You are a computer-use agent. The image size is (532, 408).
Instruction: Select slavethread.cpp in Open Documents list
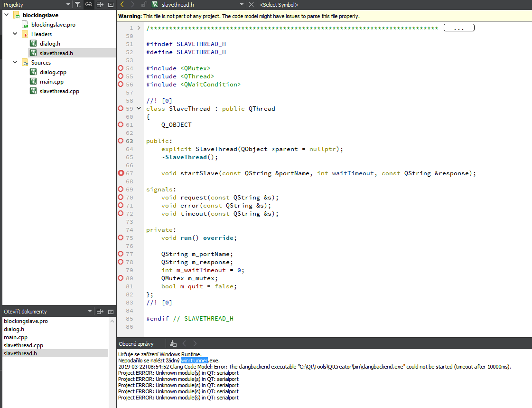(x=23, y=345)
